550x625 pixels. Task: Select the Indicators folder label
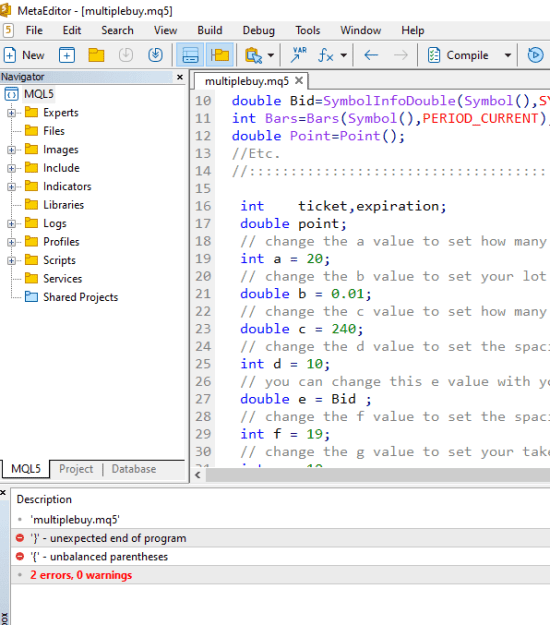point(67,186)
